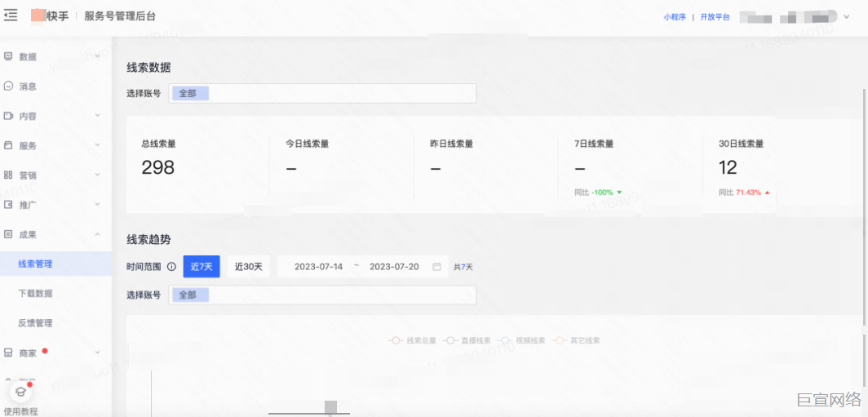This screenshot has height=417, width=868.
Task: Open the calendar icon in date range
Action: click(436, 266)
